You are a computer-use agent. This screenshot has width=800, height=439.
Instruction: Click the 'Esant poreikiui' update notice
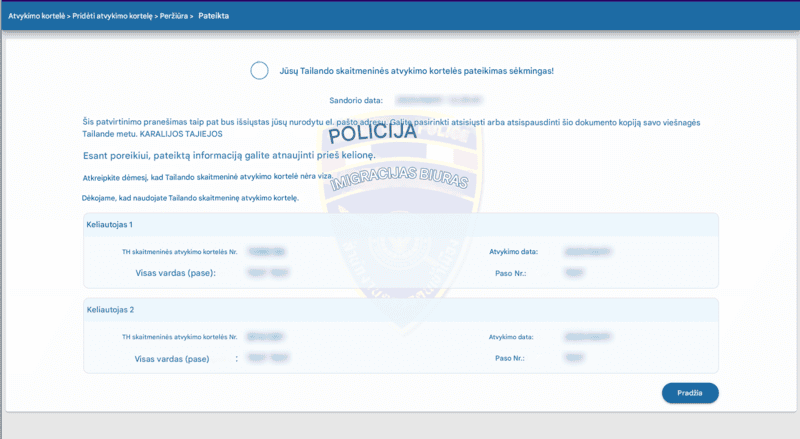click(x=229, y=155)
